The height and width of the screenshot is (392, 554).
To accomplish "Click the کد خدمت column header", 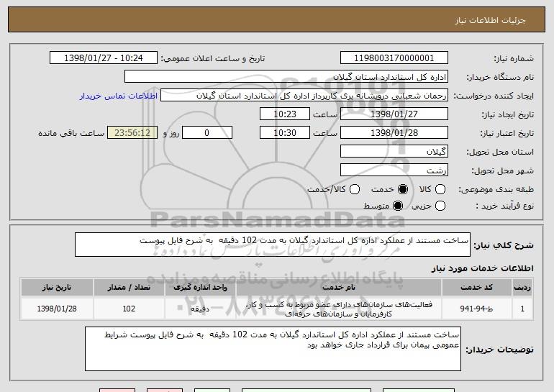I will [476, 288].
